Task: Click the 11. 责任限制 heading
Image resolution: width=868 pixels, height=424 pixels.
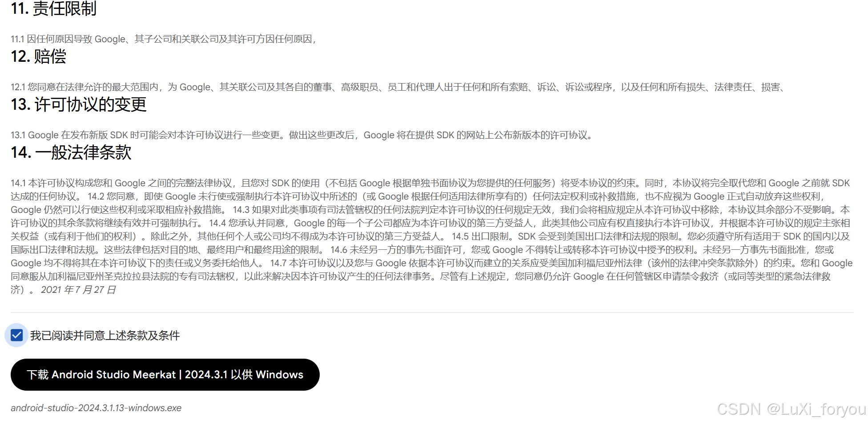Action: click(53, 8)
